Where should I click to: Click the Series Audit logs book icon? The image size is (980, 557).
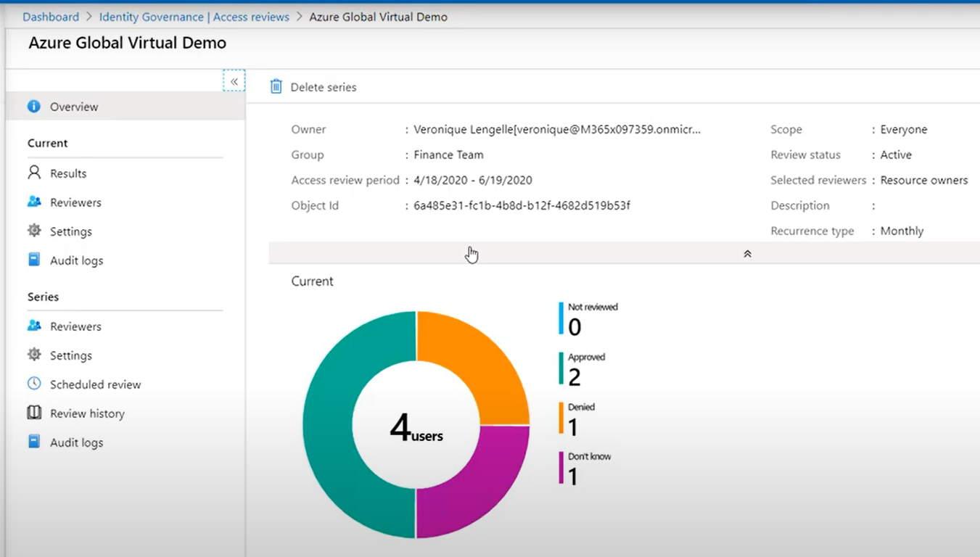(34, 442)
